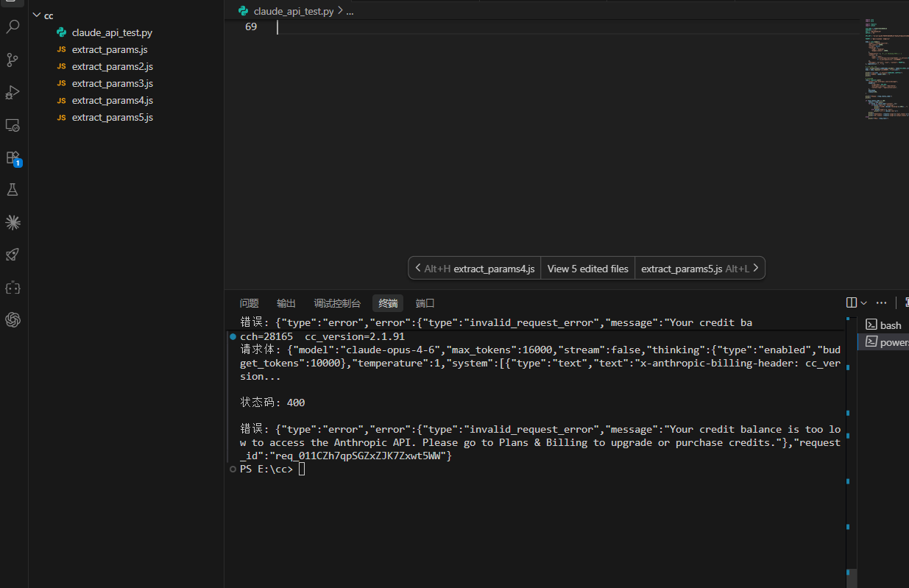Open the Source Control view
This screenshot has width=909, height=588.
pos(13,60)
